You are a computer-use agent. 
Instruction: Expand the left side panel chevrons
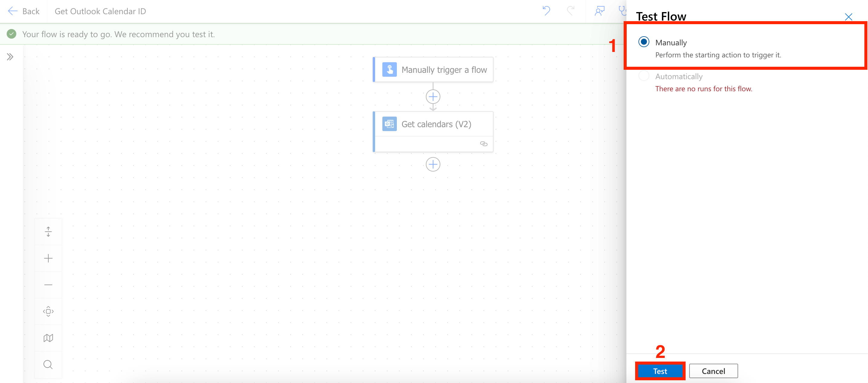click(10, 56)
